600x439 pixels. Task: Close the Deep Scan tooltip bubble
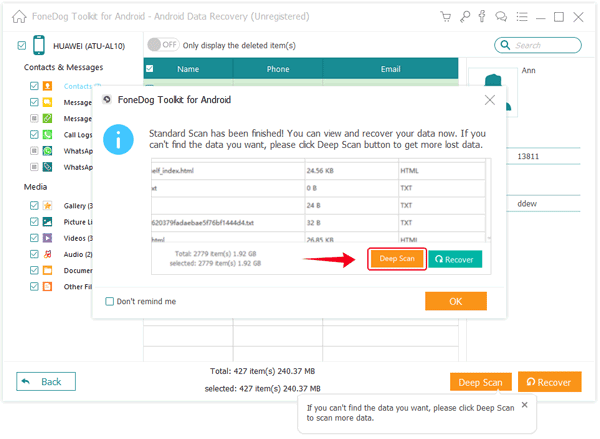click(525, 405)
